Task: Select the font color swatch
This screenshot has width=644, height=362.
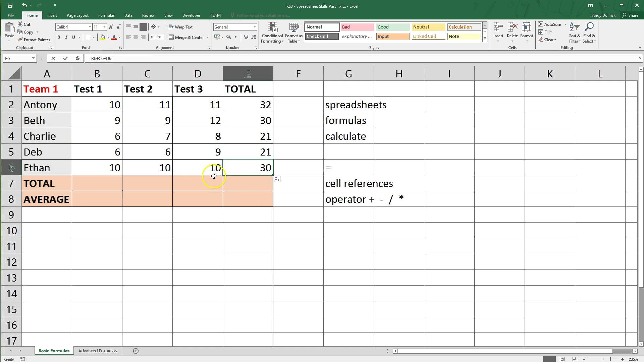Action: (x=113, y=40)
